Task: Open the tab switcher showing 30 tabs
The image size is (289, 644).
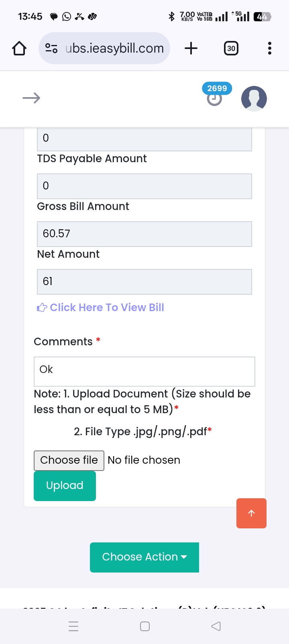Action: tap(231, 49)
